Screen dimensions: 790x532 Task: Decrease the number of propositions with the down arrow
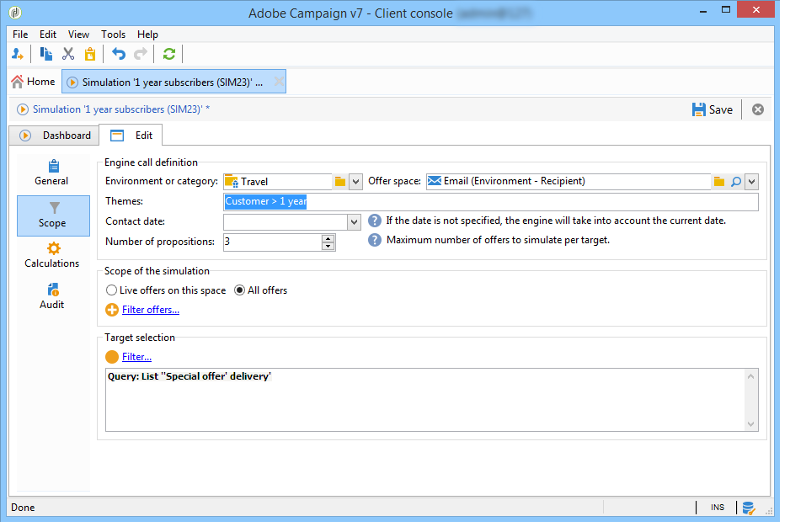328,247
